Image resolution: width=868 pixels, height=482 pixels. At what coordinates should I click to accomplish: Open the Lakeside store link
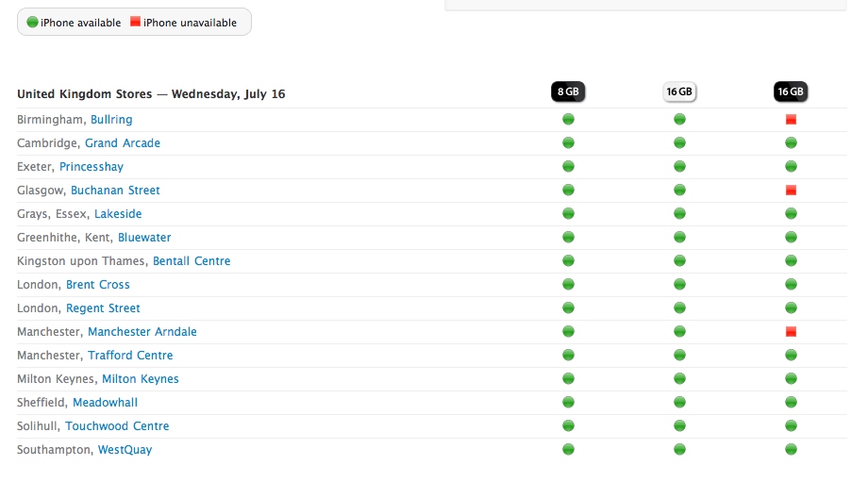[118, 214]
